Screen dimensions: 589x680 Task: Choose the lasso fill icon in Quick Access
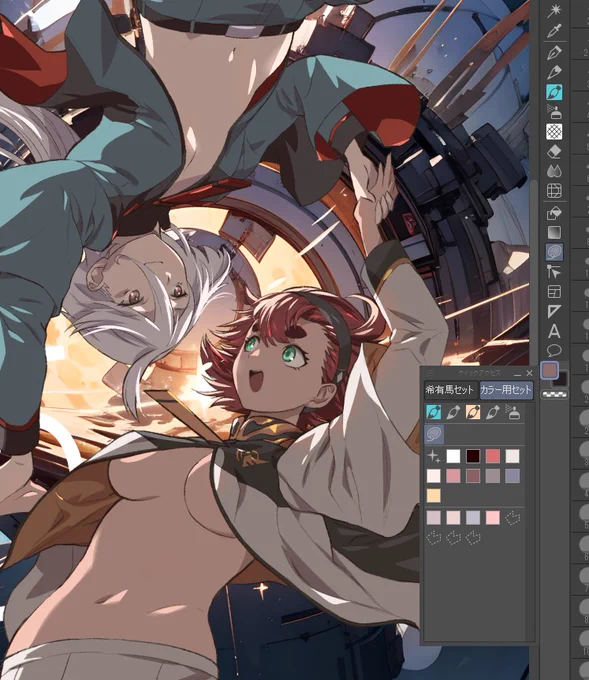(x=433, y=434)
